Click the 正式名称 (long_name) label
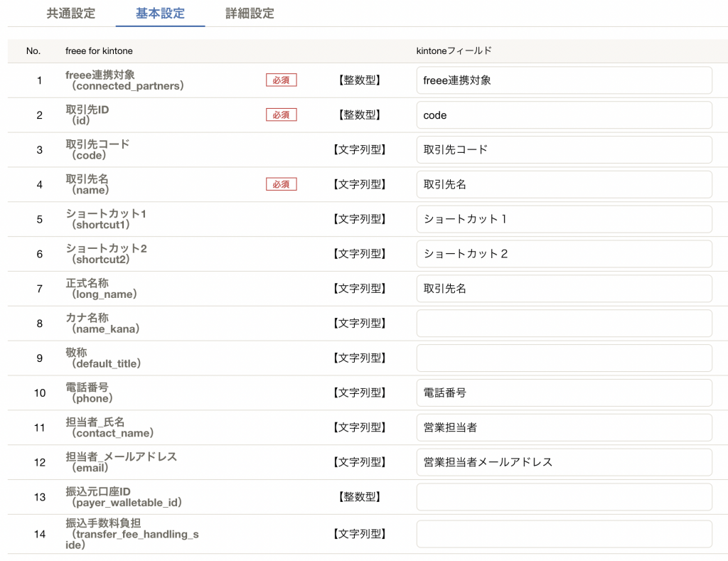This screenshot has height=561, width=728. click(x=101, y=289)
